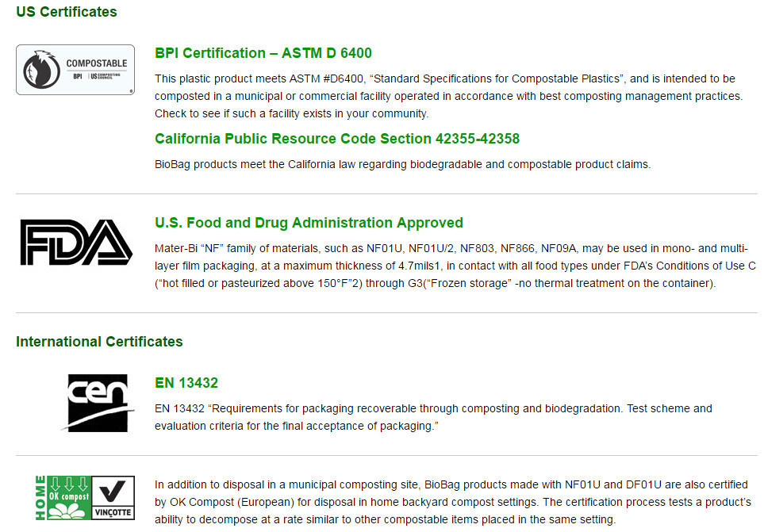Open U.S. Food and Drug Administration Approved heading
This screenshot has height=532, width=764.
(309, 223)
